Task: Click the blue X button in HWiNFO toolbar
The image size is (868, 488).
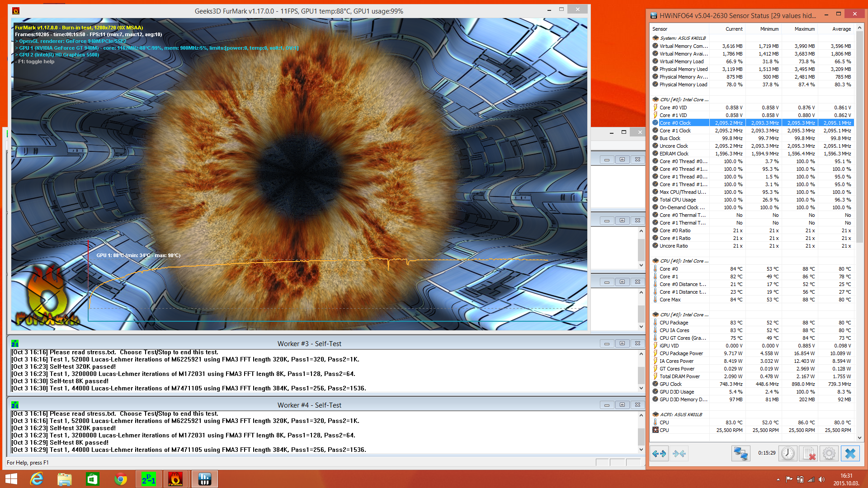Action: (x=850, y=453)
